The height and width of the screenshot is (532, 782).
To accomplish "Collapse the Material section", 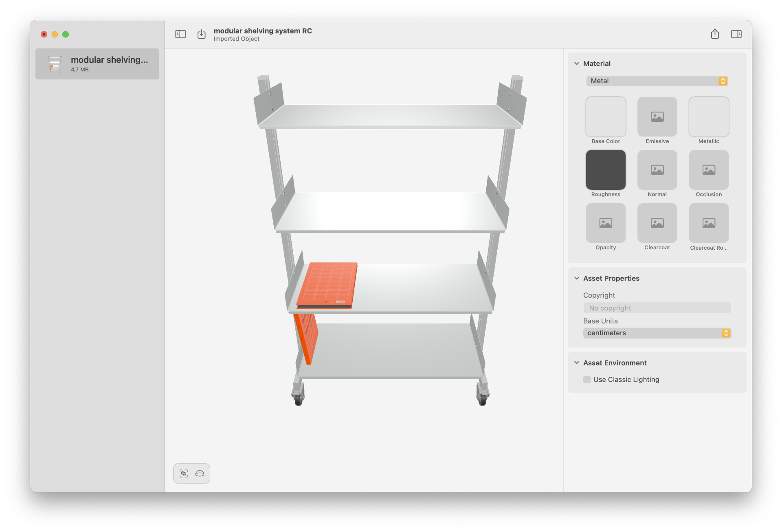I will tap(577, 64).
